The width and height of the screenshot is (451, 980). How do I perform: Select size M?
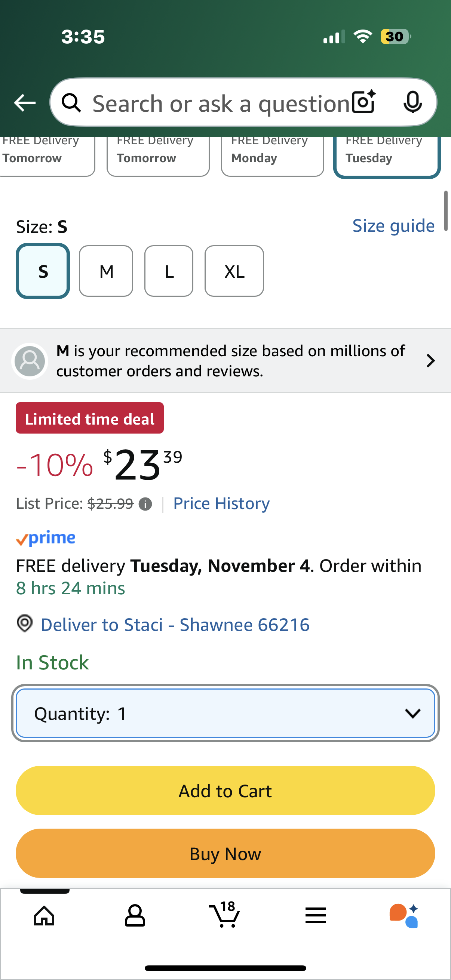pyautogui.click(x=106, y=271)
